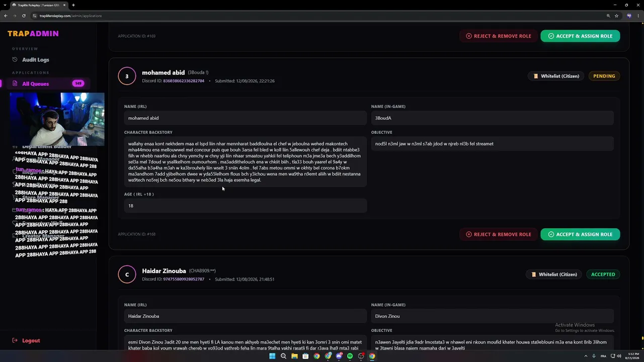Launch File Explorer from taskbar

pyautogui.click(x=294, y=356)
